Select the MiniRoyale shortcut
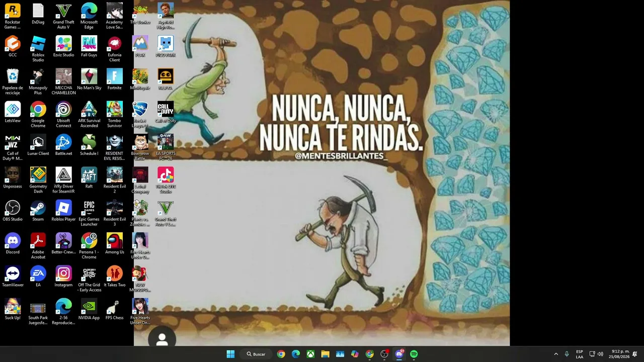Screen dimensions: 644x362 point(140,79)
